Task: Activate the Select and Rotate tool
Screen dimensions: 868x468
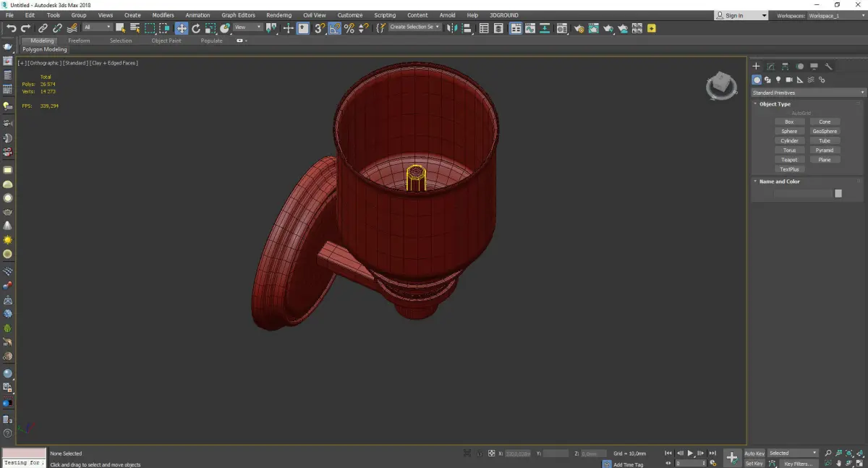Action: (x=195, y=28)
